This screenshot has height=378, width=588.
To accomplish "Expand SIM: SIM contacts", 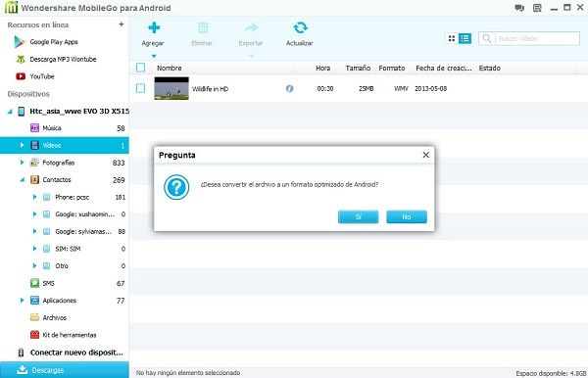I will (x=34, y=249).
